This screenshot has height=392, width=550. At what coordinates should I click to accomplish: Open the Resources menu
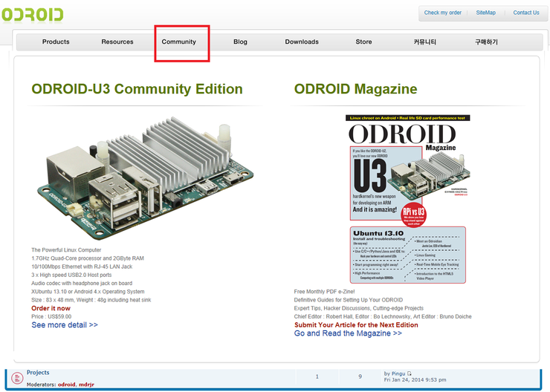coord(117,42)
